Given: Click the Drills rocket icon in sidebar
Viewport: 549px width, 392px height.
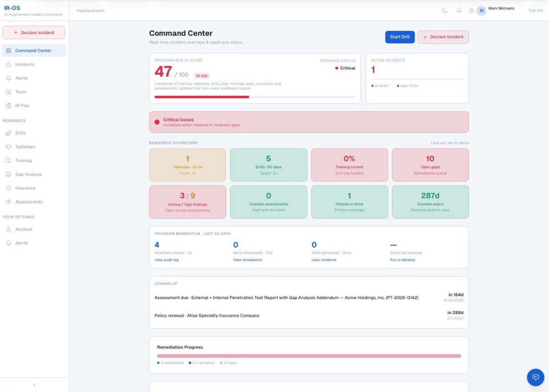Looking at the screenshot, I should pyautogui.click(x=9, y=133).
